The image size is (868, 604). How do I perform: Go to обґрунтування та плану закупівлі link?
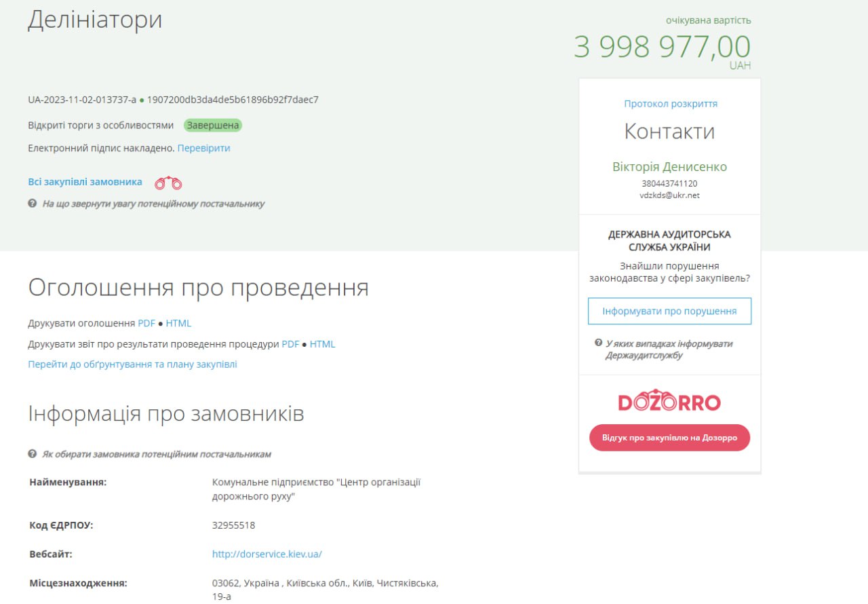click(x=132, y=364)
